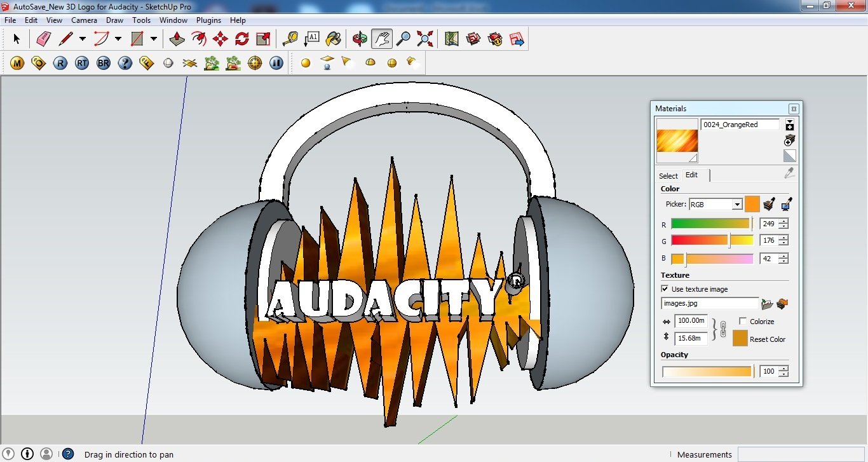868x462 pixels.
Task: Select the Rectangle shape tool
Action: (137, 39)
